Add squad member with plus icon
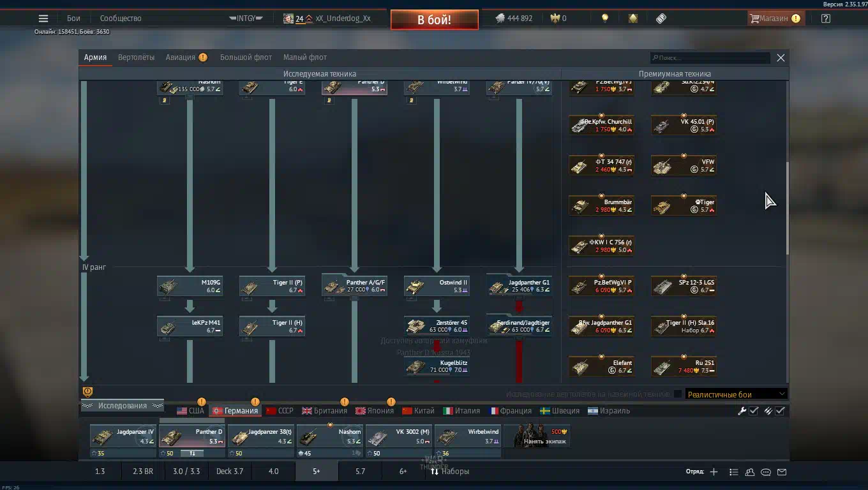868x490 pixels. [714, 472]
